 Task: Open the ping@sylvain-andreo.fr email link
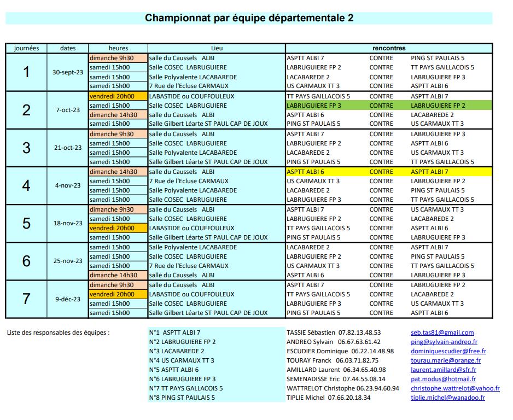click(444, 342)
